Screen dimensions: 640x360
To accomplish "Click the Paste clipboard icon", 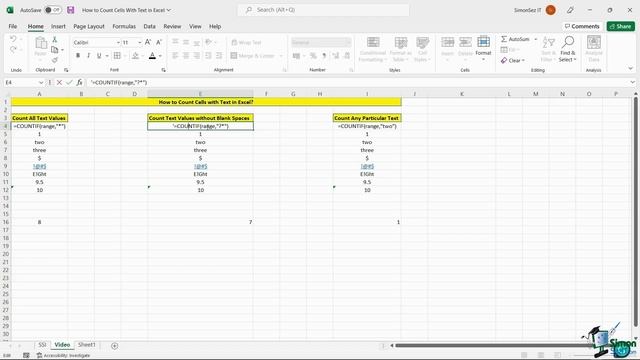I will click(x=40, y=43).
